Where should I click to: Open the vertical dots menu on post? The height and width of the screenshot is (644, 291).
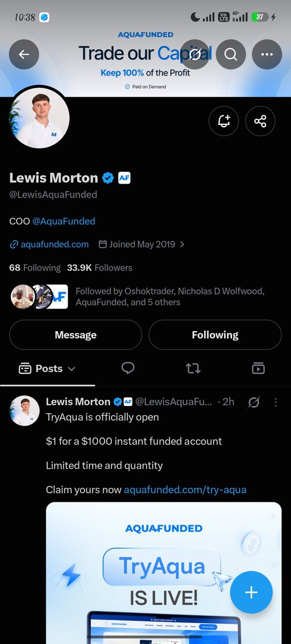(275, 402)
